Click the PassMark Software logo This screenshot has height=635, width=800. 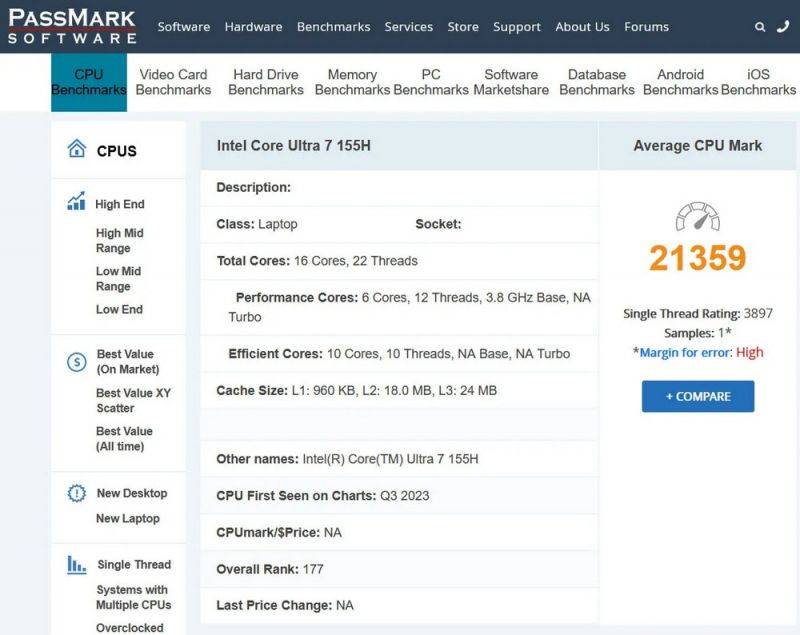72,26
